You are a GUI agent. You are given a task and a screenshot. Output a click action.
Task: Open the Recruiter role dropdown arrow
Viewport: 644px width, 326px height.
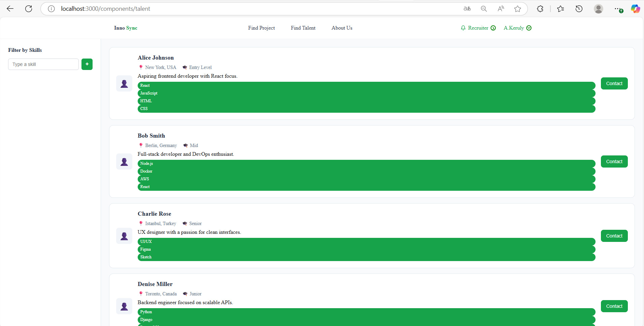(x=493, y=28)
